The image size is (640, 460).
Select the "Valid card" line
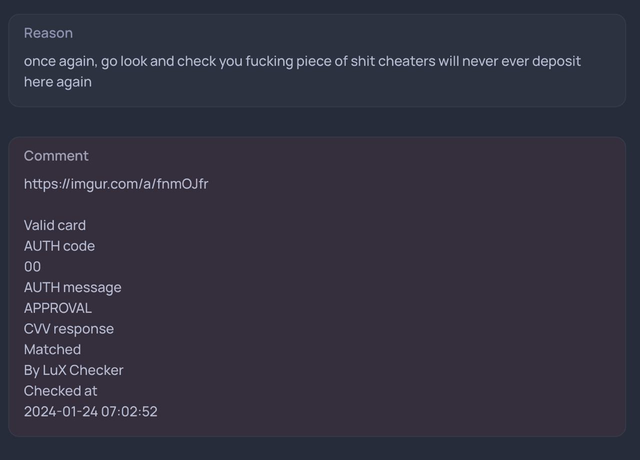55,225
